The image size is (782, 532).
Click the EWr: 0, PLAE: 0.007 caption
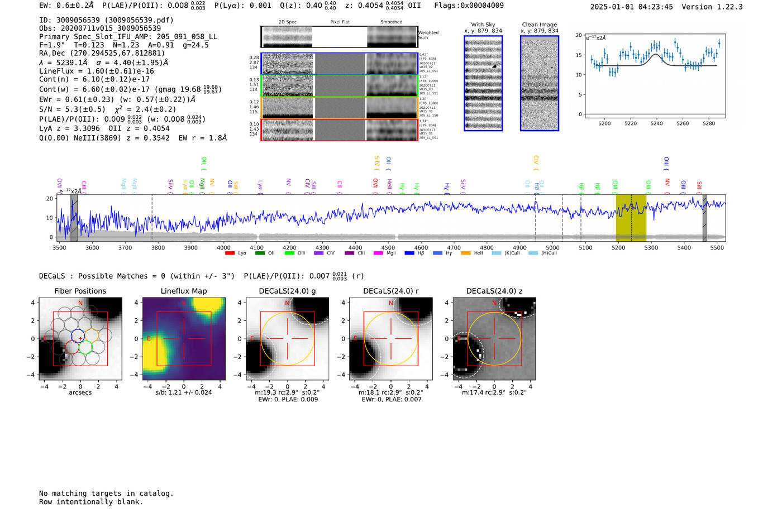[391, 400]
